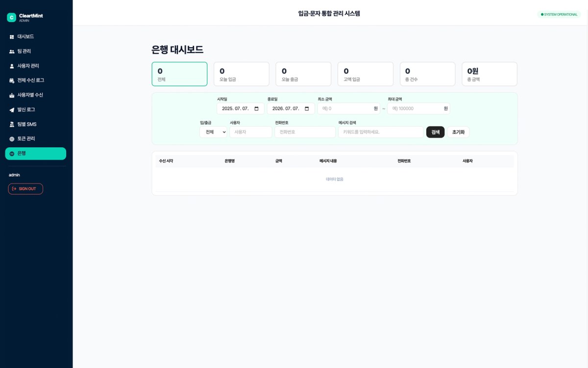Click the 토큰 관리 icon
Image resolution: width=588 pixels, height=368 pixels.
[x=12, y=139]
